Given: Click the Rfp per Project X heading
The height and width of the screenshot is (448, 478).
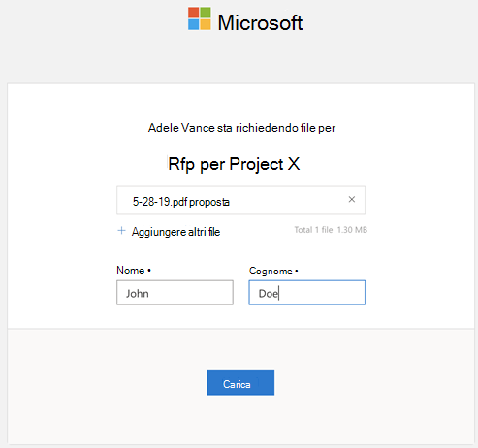Looking at the screenshot, I should (234, 164).
